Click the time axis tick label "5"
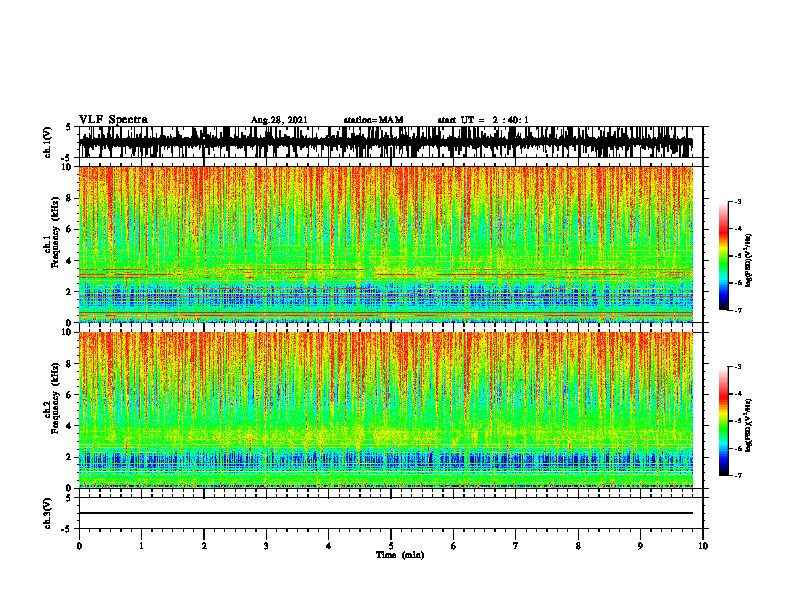The width and height of the screenshot is (792, 612). pyautogui.click(x=391, y=546)
